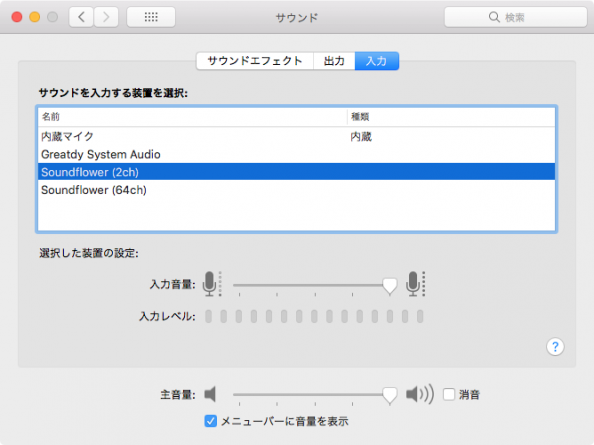Switch to the サウンドエフェクト tab
This screenshot has height=445, width=594.
[255, 61]
